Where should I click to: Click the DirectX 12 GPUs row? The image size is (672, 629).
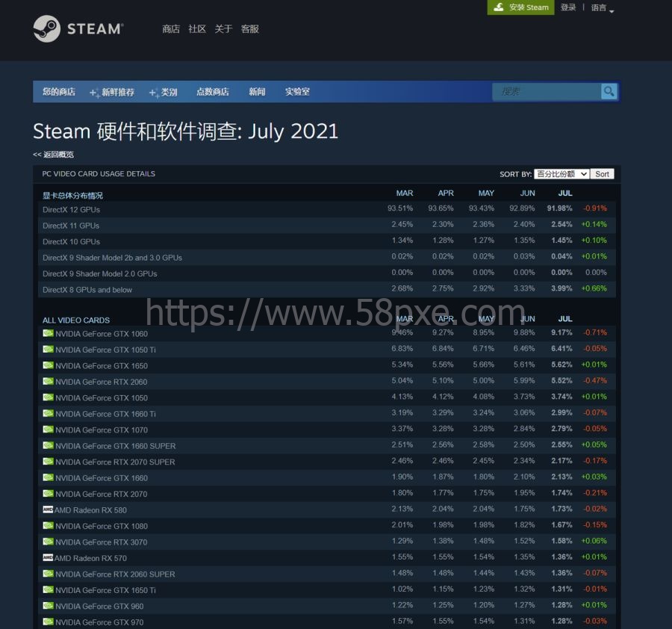(327, 209)
